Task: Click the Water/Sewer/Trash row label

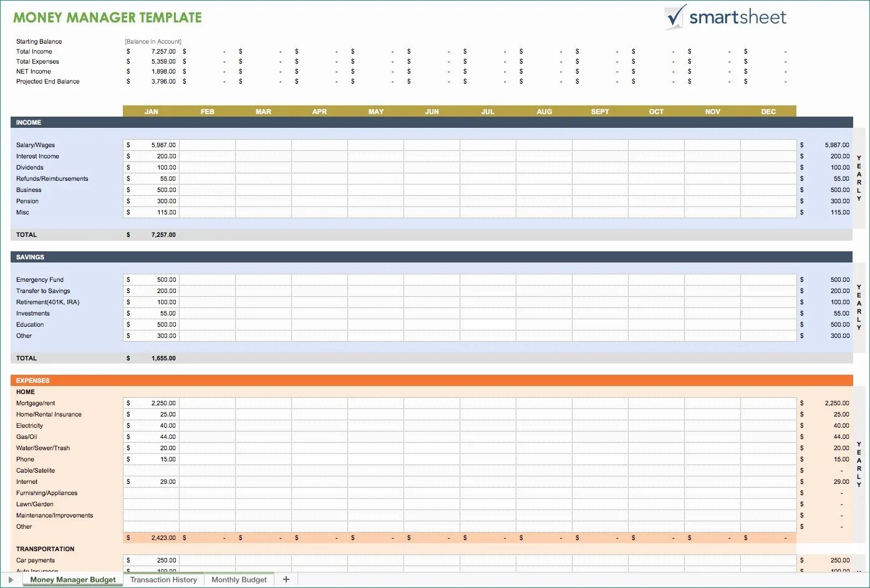Action: click(43, 448)
